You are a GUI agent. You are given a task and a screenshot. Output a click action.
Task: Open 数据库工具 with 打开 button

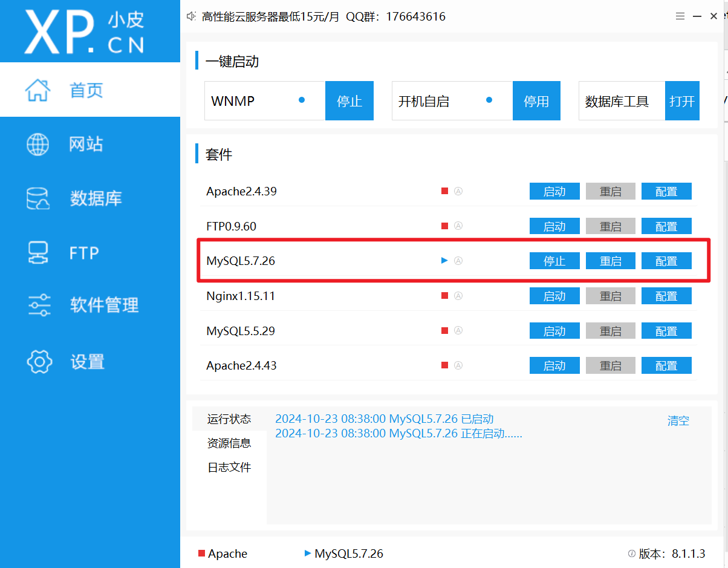coord(682,101)
